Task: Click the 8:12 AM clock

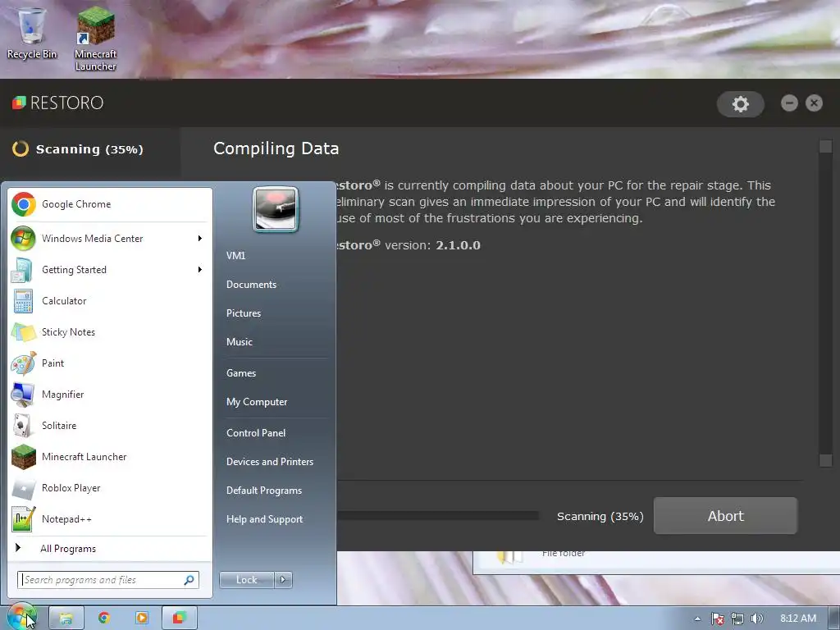Action: 797,619
